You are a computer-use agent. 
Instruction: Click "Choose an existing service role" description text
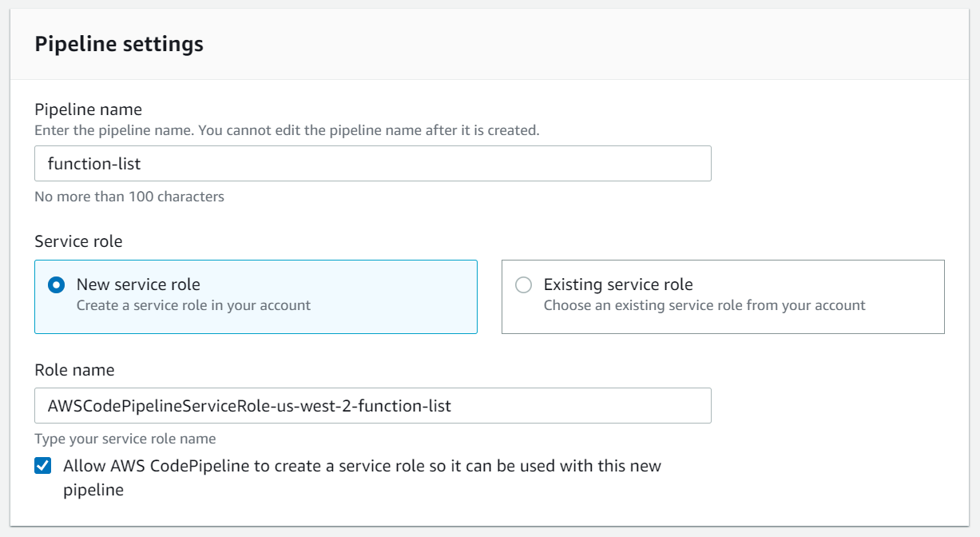[x=704, y=305]
